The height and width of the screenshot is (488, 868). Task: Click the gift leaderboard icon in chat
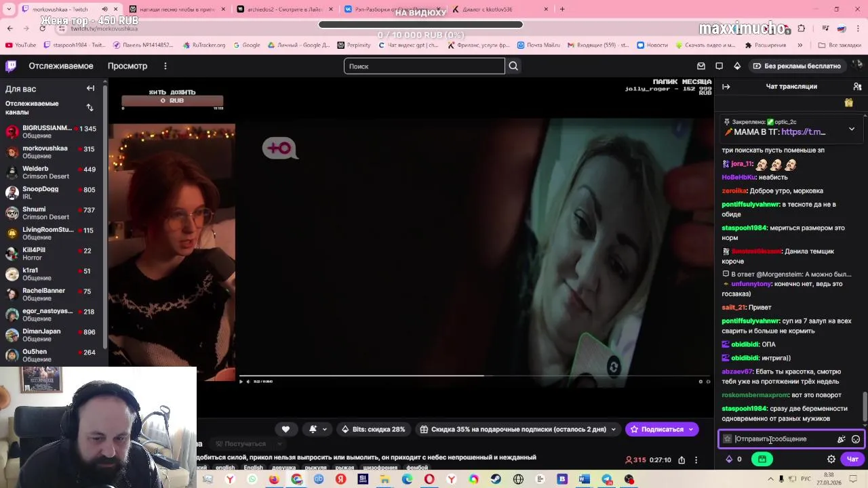click(848, 102)
